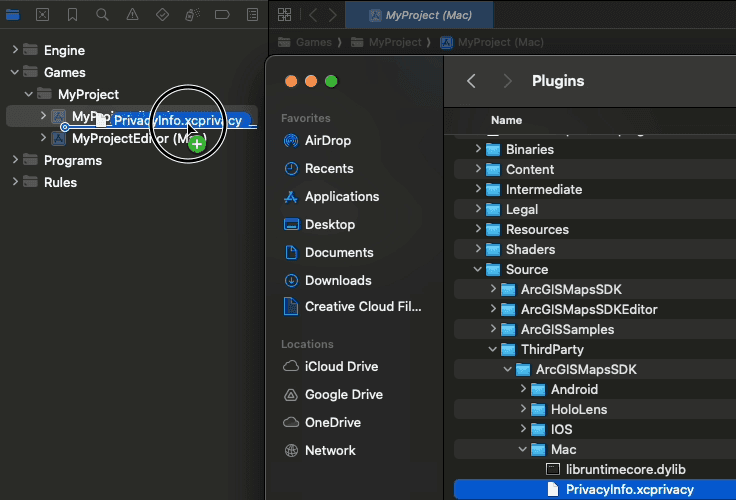Expand the Resources folder in Finder
The width and height of the screenshot is (736, 500).
478,229
